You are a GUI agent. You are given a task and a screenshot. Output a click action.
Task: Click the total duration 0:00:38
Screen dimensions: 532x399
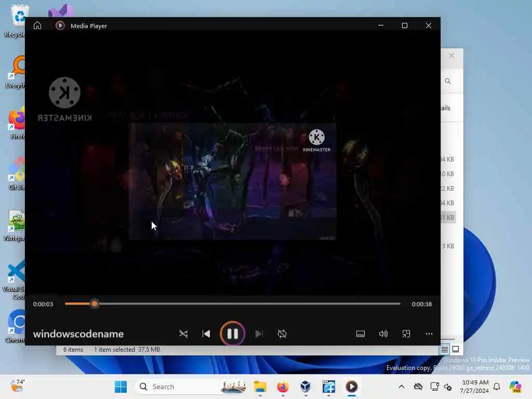(422, 304)
